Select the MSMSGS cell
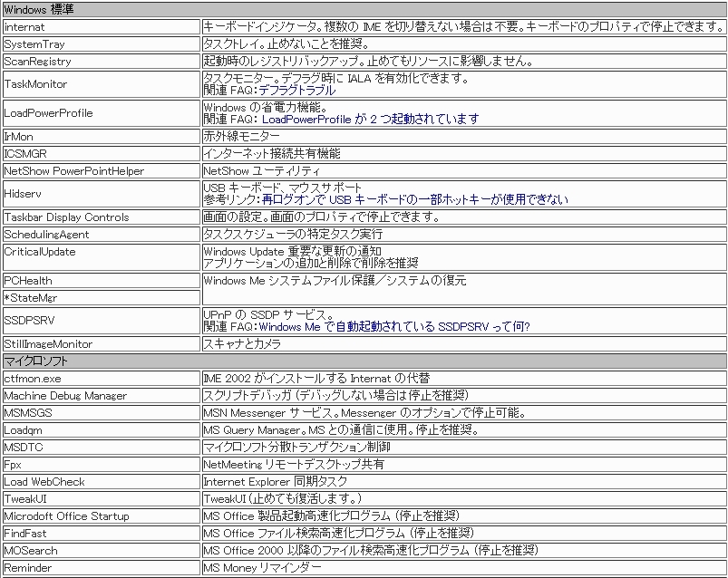This screenshot has width=728, height=578. pyautogui.click(x=102, y=413)
